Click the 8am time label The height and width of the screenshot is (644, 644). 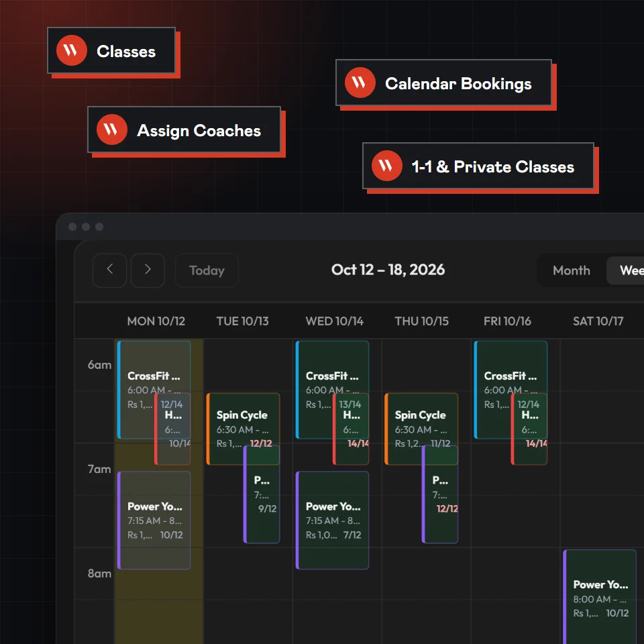(99, 574)
